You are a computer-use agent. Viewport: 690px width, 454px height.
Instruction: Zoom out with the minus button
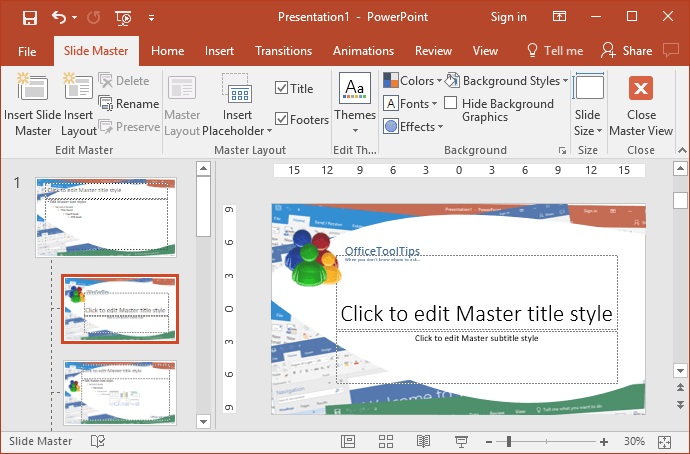coord(489,442)
